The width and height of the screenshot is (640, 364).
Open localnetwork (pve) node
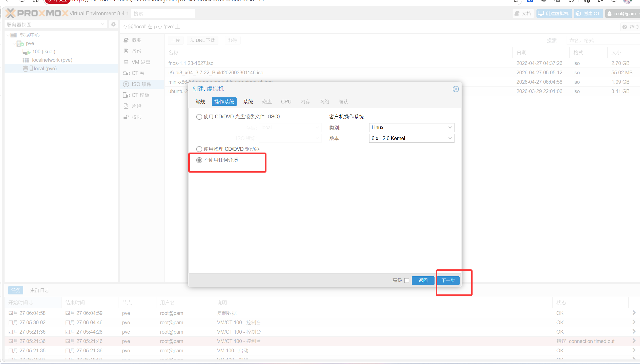click(52, 60)
